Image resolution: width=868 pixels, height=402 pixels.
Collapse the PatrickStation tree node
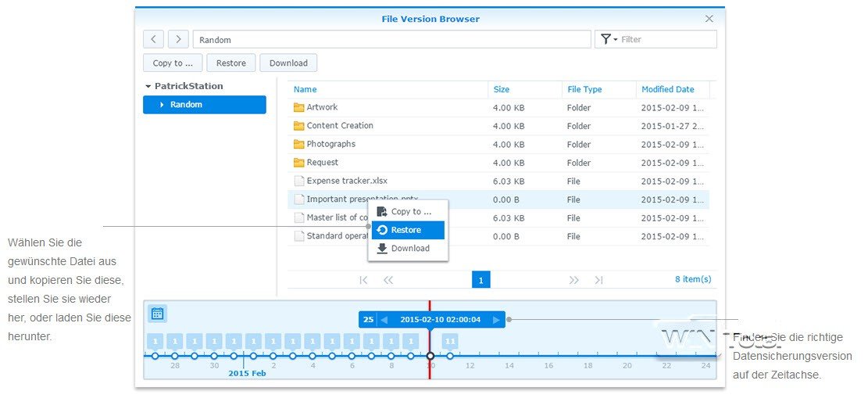[148, 87]
